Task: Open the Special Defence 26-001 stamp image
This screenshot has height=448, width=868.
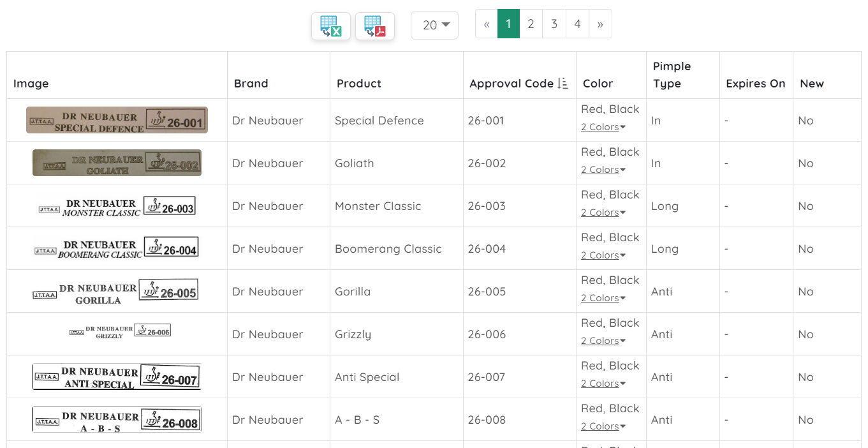Action: (117, 120)
